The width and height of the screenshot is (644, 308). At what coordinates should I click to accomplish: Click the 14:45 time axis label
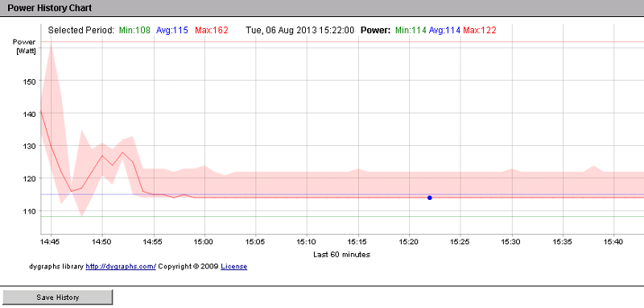(x=51, y=243)
